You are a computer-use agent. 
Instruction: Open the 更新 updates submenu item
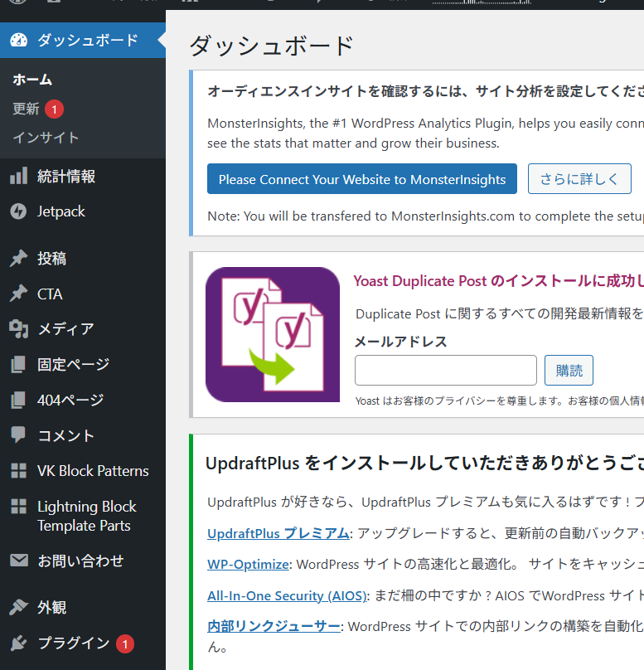pyautogui.click(x=27, y=109)
